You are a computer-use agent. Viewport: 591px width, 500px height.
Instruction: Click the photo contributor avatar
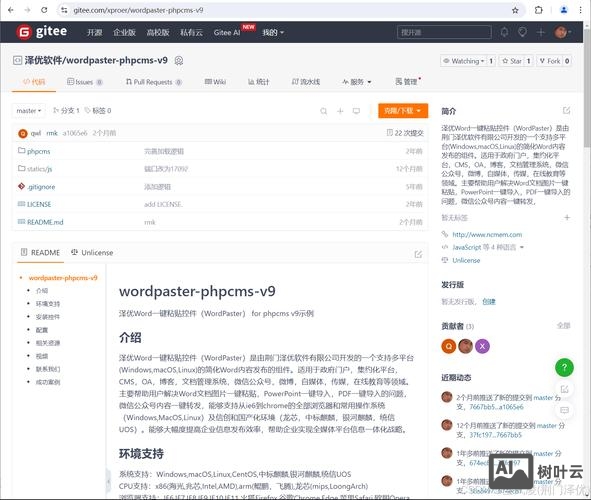465,346
